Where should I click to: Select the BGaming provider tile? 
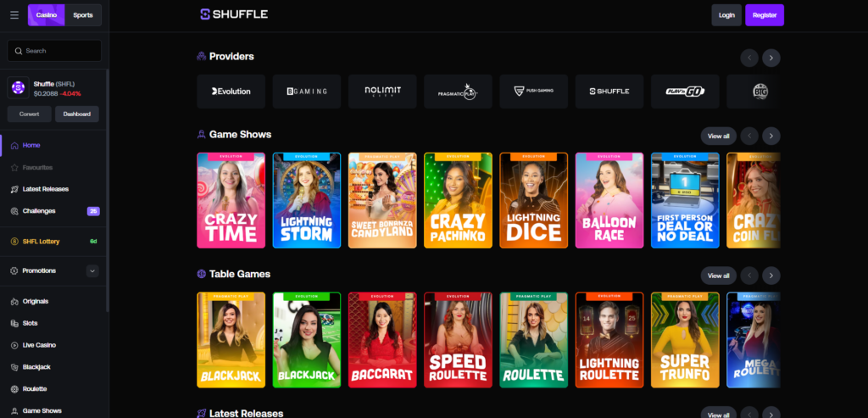pos(307,92)
